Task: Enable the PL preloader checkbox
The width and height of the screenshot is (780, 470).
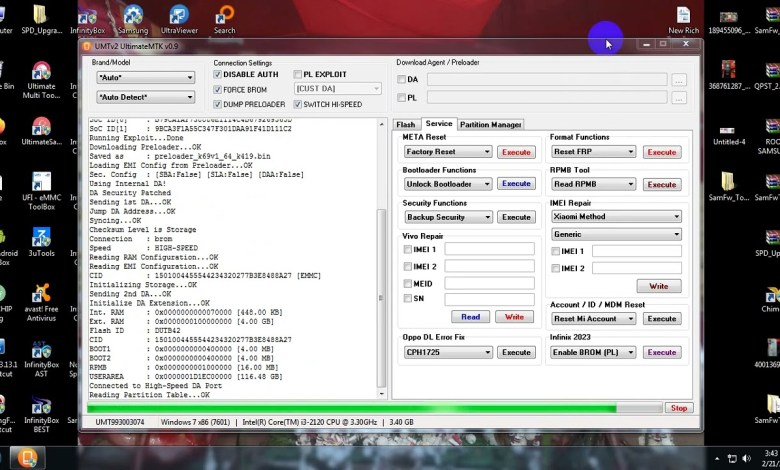Action: [401, 97]
